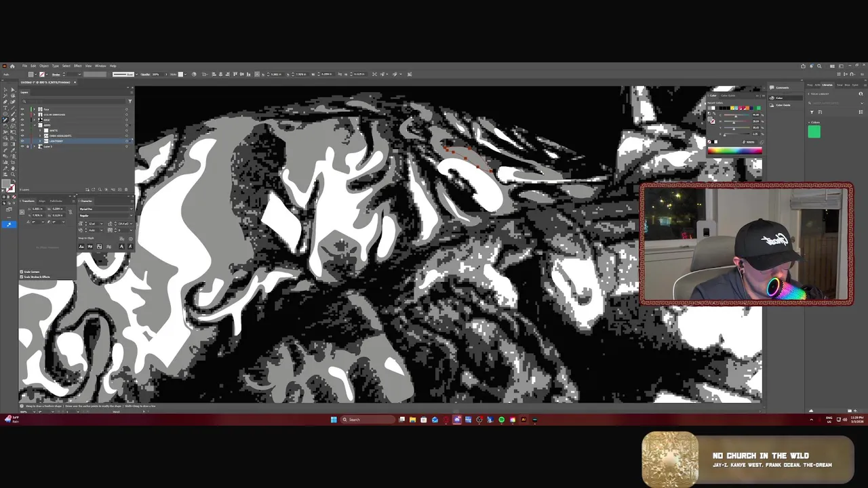Click the Share icon at top right
Screen dimensions: 868x488
pos(803,66)
